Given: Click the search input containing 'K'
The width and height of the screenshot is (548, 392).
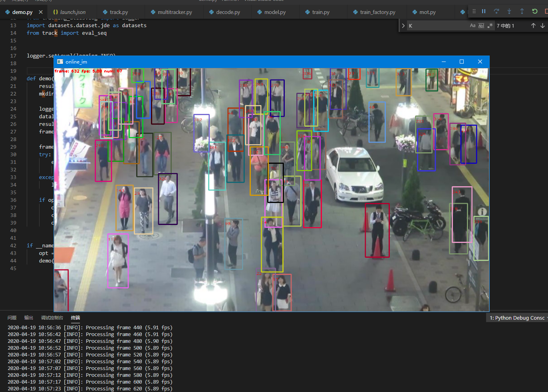Looking at the screenshot, I should click(x=435, y=25).
